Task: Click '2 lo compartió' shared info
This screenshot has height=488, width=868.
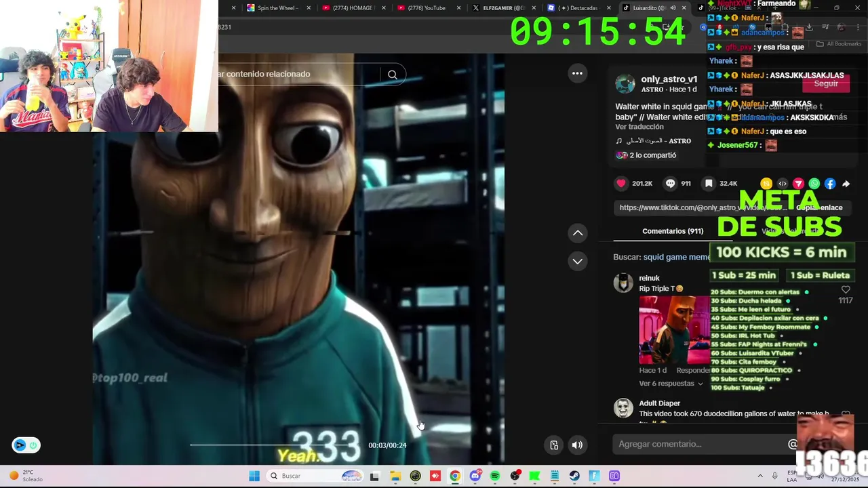Action: [x=646, y=155]
